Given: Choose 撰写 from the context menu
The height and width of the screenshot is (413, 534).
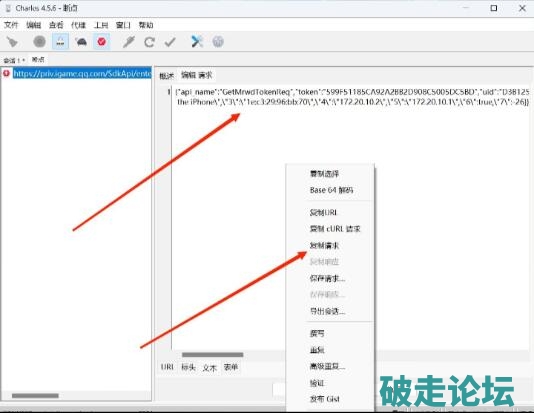Looking at the screenshot, I should (x=317, y=333).
